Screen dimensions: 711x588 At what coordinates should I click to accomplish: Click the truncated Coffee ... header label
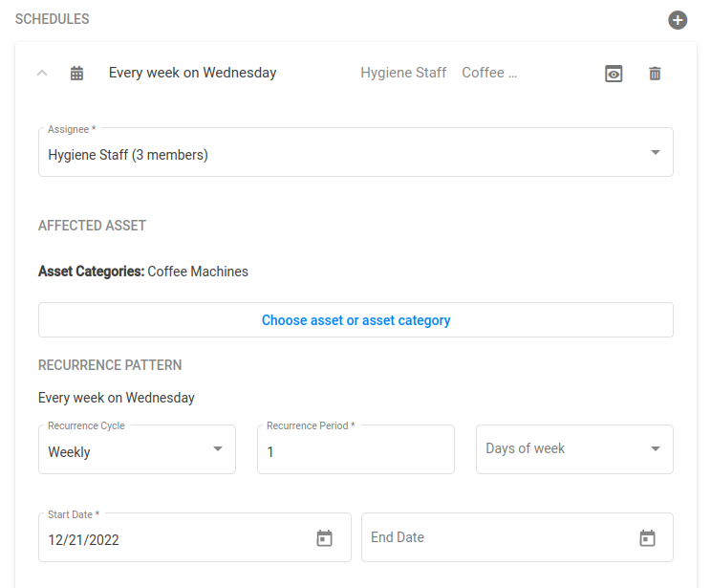[x=489, y=73]
